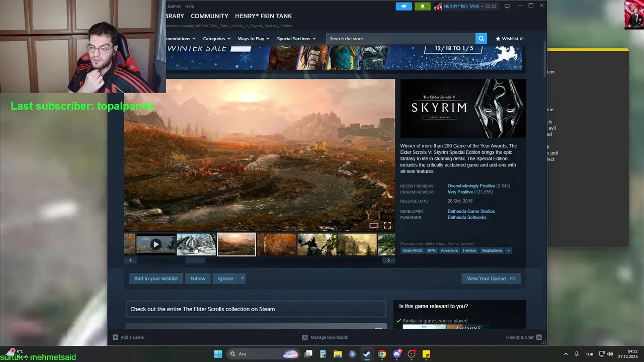Viewport: 644px width, 362px height.
Task: Open Discord from taskbar
Action: (x=397, y=354)
